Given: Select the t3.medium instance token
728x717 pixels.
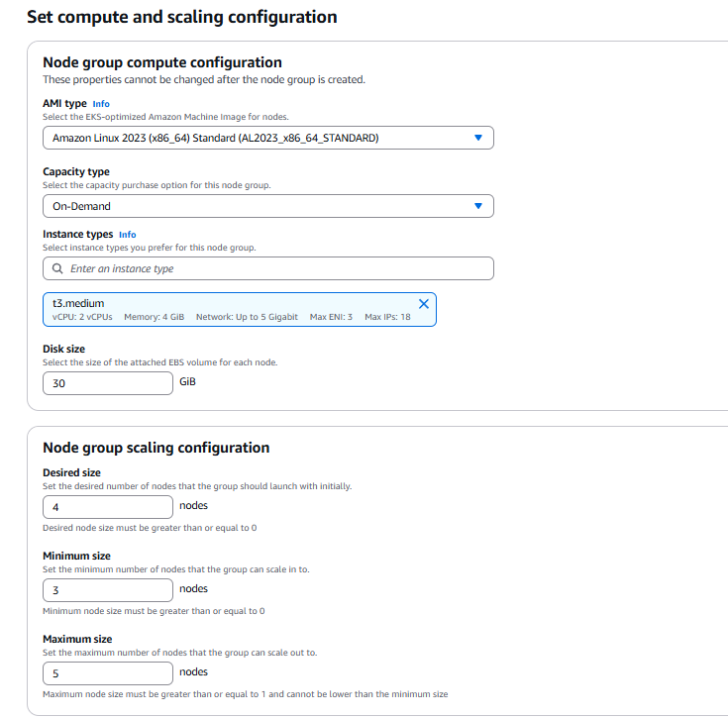Looking at the screenshot, I should [239, 309].
